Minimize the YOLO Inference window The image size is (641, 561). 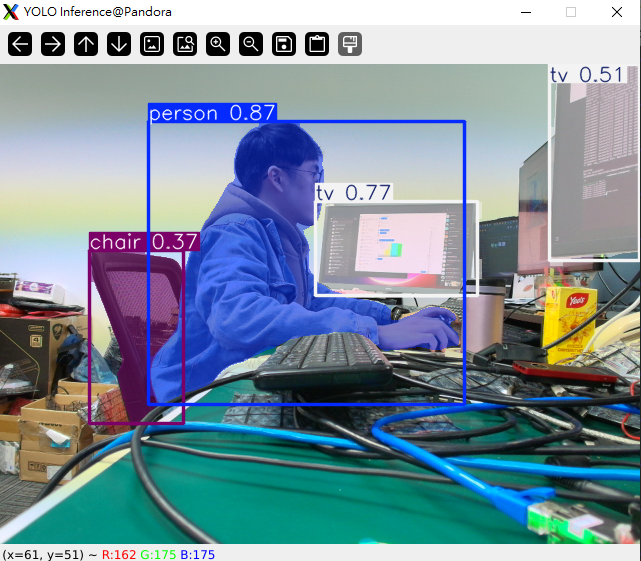tap(527, 12)
